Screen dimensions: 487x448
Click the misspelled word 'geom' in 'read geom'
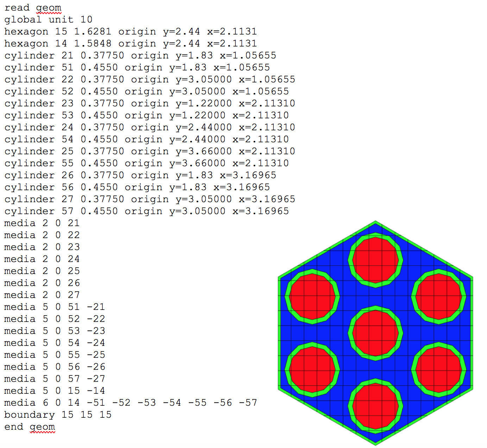click(49, 8)
